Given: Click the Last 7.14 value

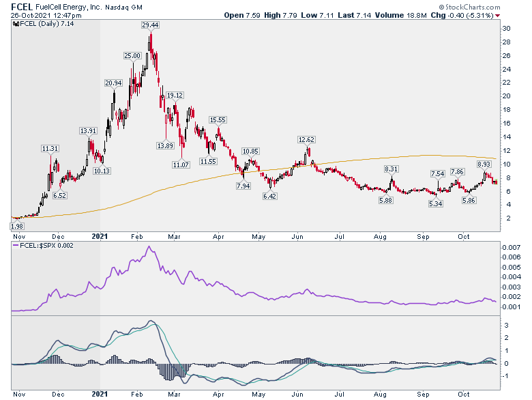Looking at the screenshot, I should coord(354,15).
